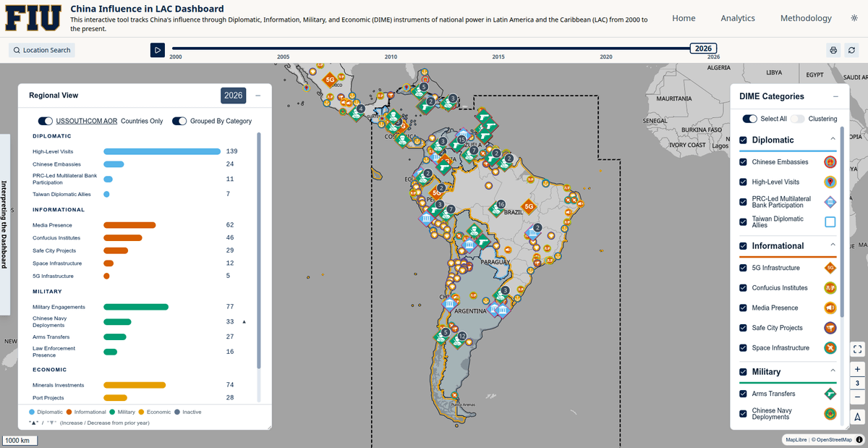Collapse the Diplomatic category chevron

click(x=833, y=139)
